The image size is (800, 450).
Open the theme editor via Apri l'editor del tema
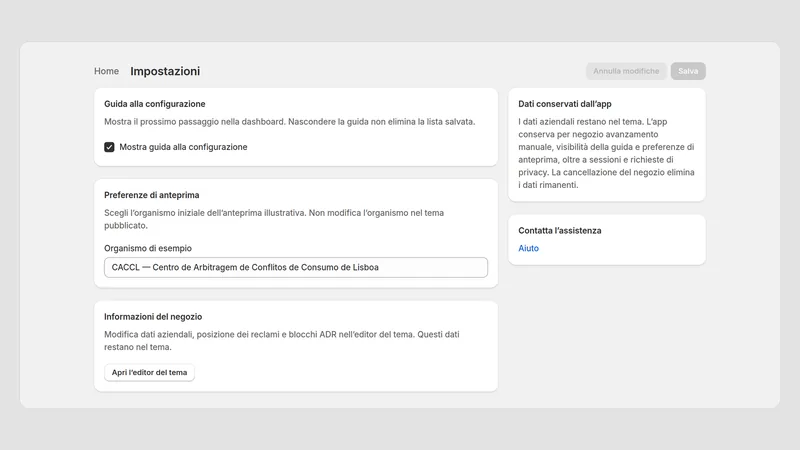pyautogui.click(x=149, y=372)
